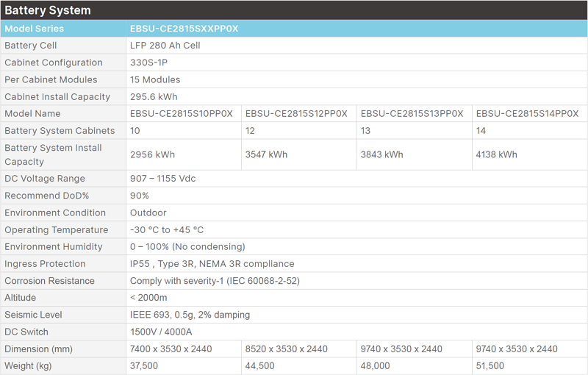Click the 'Battery System' header text

pos(48,10)
